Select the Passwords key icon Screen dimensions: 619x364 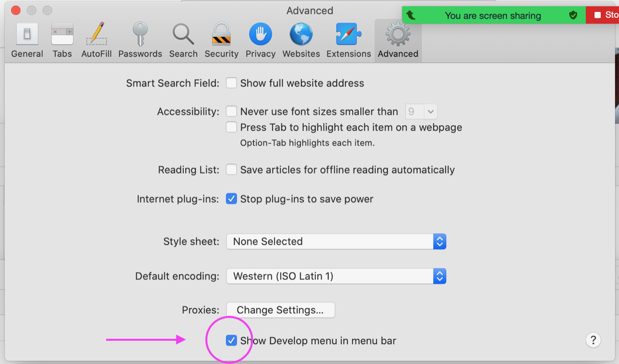[x=140, y=41]
